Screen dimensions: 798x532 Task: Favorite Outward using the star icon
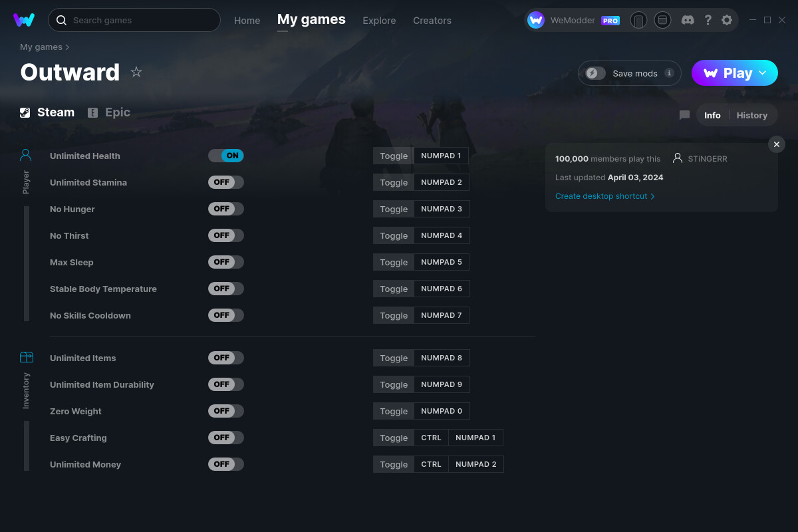(x=136, y=72)
